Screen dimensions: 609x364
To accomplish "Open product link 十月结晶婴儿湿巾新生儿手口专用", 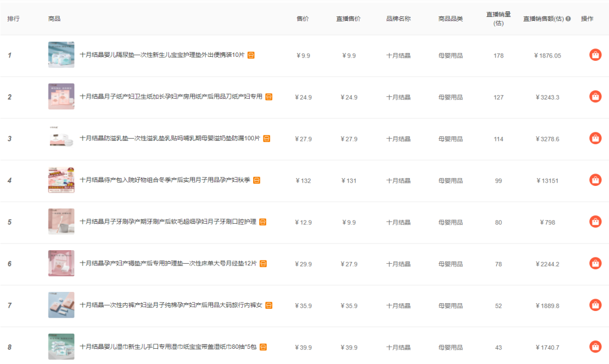I will tap(168, 347).
